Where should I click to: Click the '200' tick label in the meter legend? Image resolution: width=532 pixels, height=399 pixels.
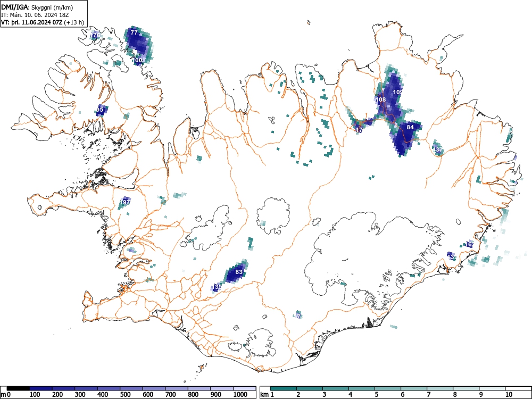pyautogui.click(x=57, y=395)
